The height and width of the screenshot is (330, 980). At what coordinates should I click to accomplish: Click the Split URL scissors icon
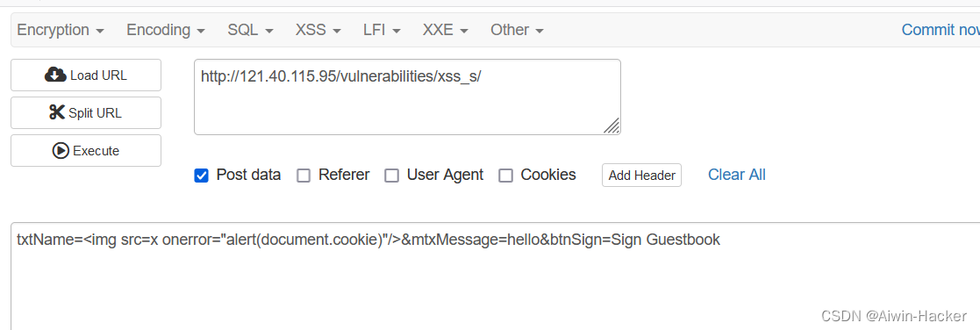click(57, 112)
